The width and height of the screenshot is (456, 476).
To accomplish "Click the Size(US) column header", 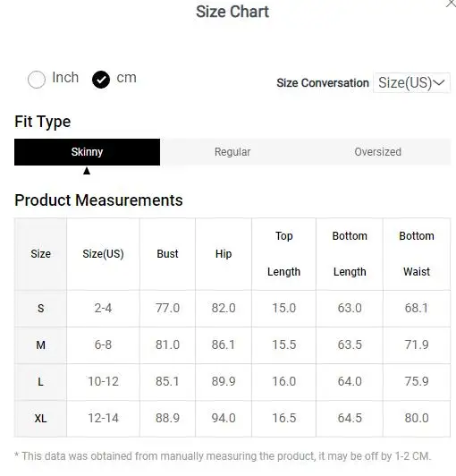I will (x=103, y=254).
